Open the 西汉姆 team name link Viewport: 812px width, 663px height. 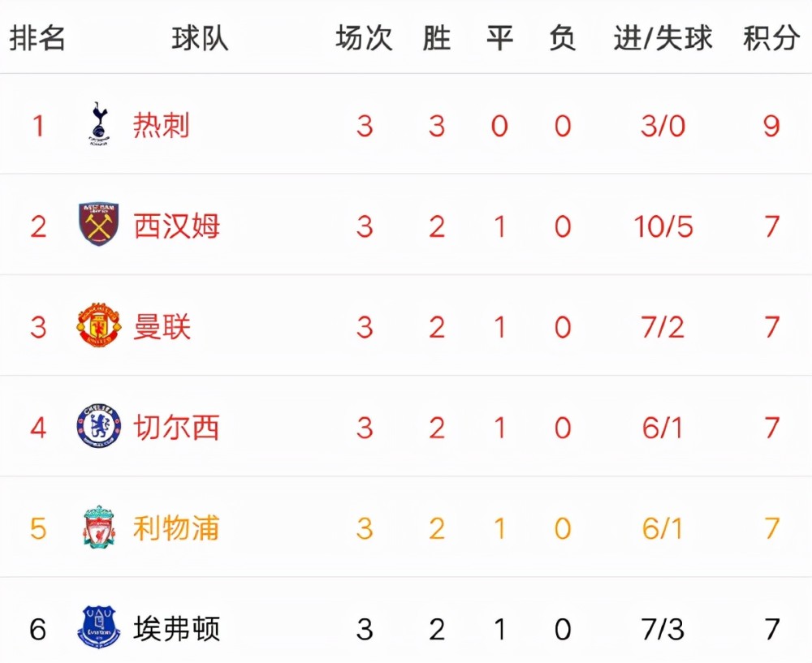pos(176,226)
